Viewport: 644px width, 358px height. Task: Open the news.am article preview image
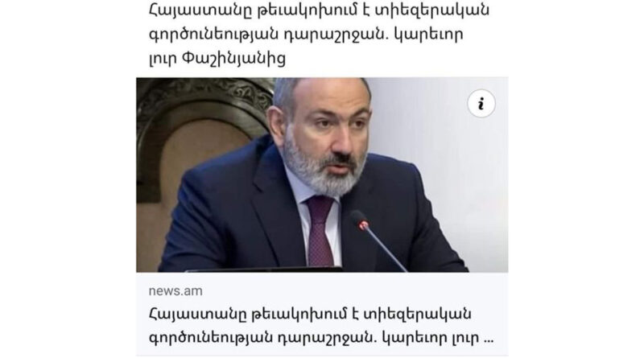click(x=322, y=175)
